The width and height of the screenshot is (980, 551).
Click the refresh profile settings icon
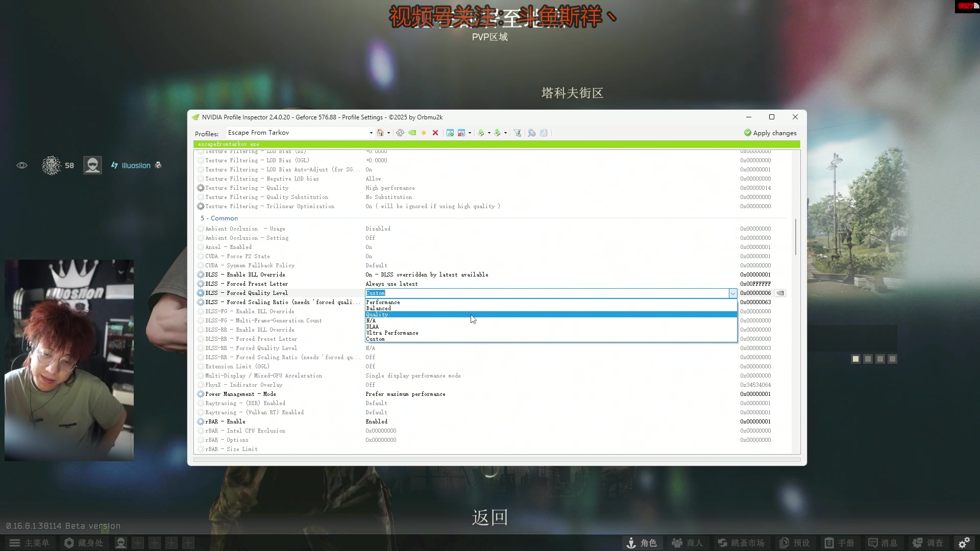click(x=400, y=133)
